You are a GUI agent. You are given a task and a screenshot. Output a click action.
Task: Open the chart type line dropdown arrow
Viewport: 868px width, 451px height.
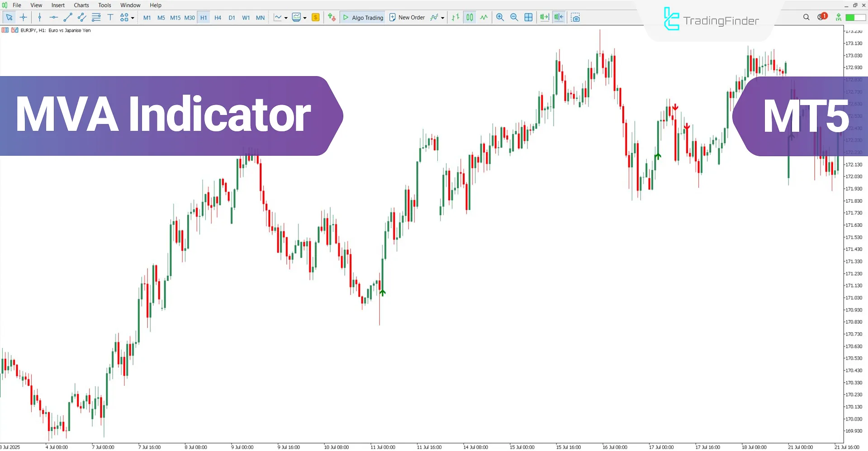pyautogui.click(x=286, y=18)
